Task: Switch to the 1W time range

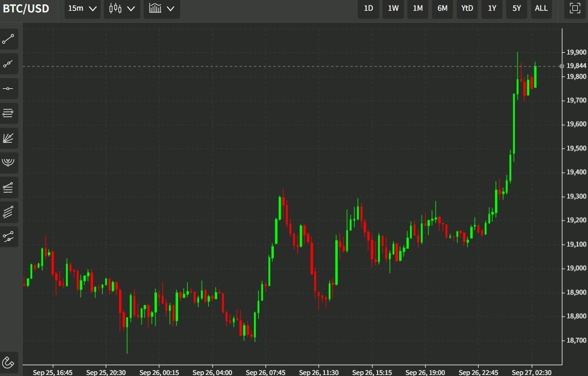Action: (393, 8)
